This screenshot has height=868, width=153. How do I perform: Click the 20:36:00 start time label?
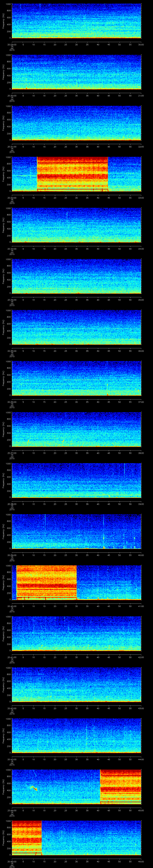12,402
